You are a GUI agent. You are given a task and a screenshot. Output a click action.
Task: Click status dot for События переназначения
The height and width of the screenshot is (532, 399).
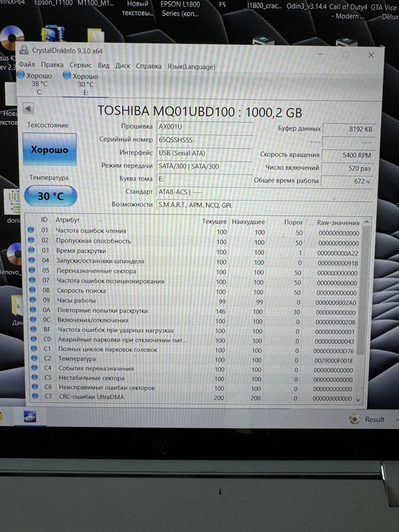tap(35, 367)
